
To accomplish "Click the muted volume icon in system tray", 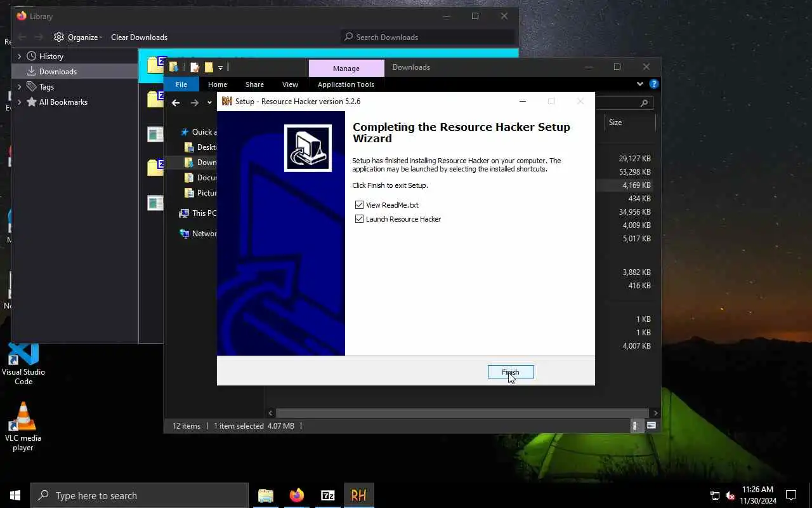I will (x=730, y=495).
